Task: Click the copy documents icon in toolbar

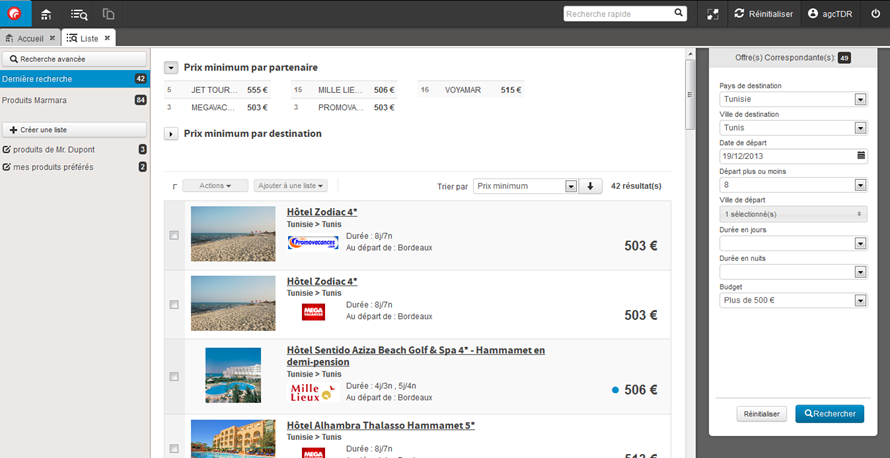Action: click(109, 14)
